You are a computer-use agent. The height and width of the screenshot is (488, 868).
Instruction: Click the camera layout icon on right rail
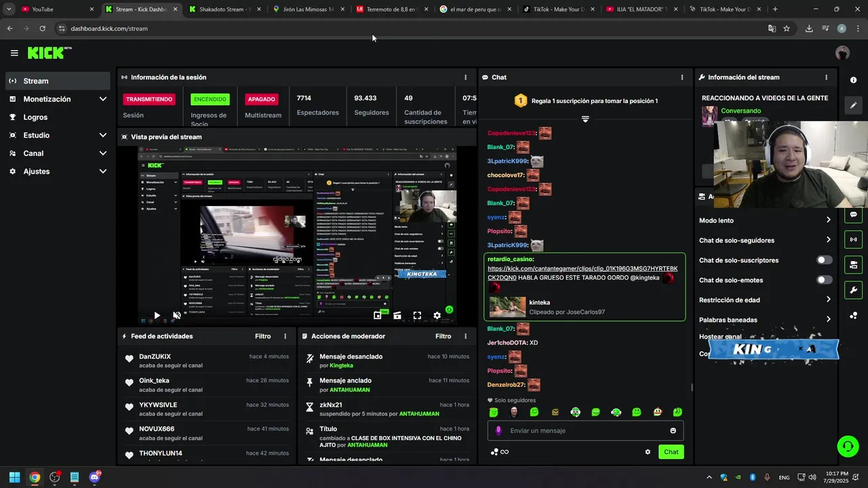point(853,264)
